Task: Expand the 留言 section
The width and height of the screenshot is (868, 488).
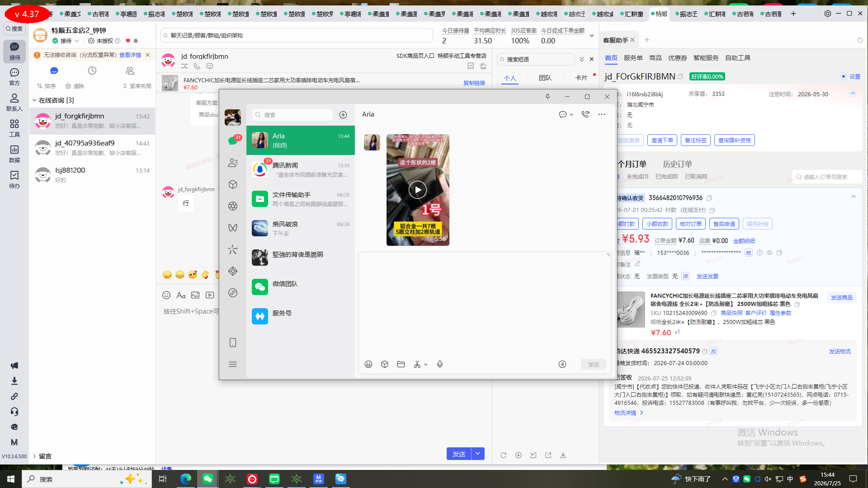Action: click(34, 456)
